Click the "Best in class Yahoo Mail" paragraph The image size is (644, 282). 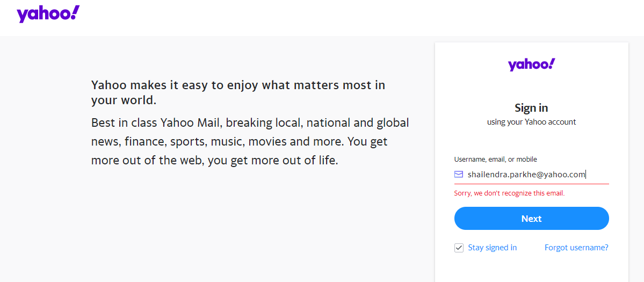pyautogui.click(x=250, y=123)
